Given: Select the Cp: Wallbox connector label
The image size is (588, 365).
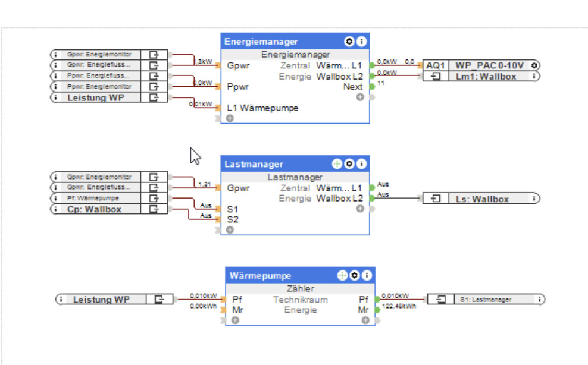Looking at the screenshot, I should pyautogui.click(x=94, y=209).
